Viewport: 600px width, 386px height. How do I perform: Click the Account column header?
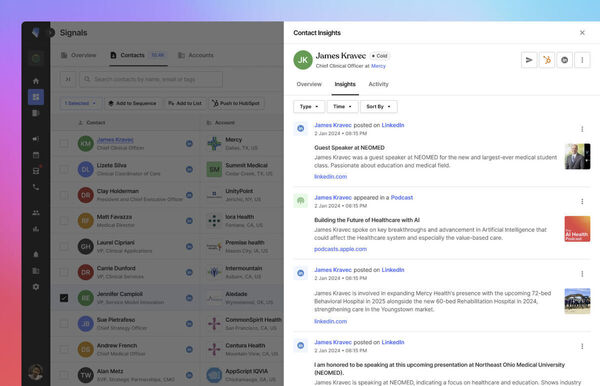coord(221,123)
